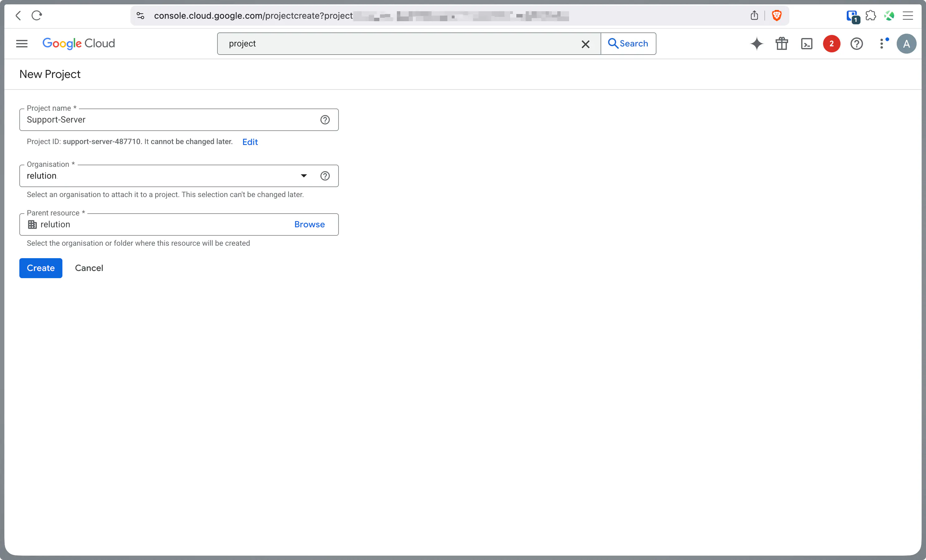Cancel project creation

(x=89, y=268)
